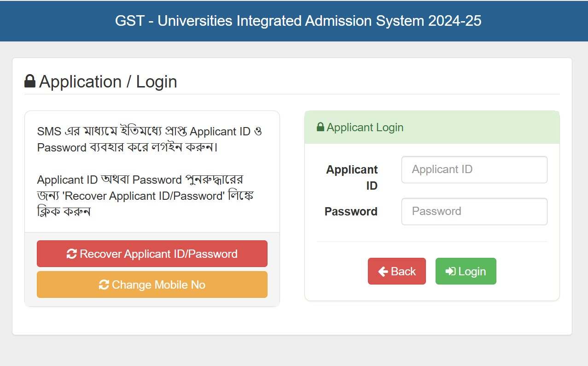Click the sign-in arrow icon inside the Login button

(x=451, y=271)
